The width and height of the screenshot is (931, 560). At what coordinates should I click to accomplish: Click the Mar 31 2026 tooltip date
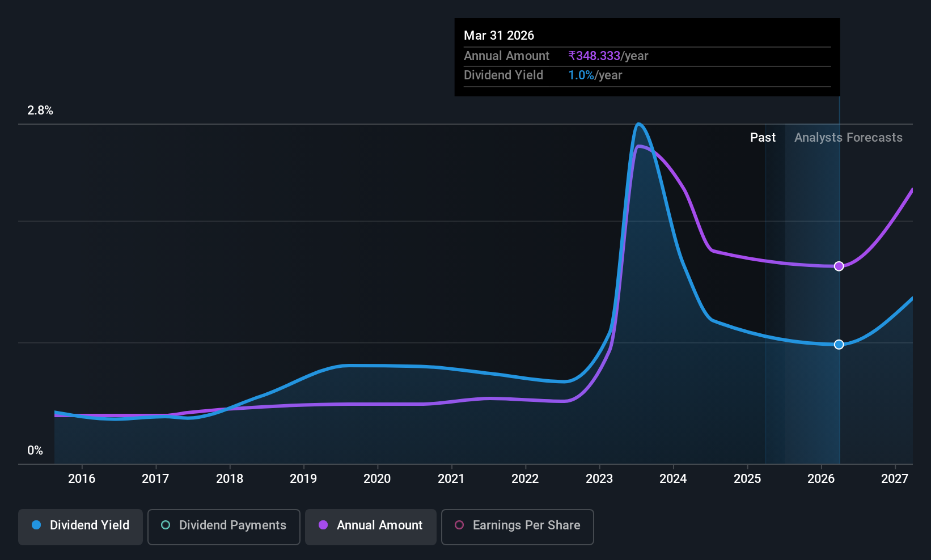(x=499, y=35)
